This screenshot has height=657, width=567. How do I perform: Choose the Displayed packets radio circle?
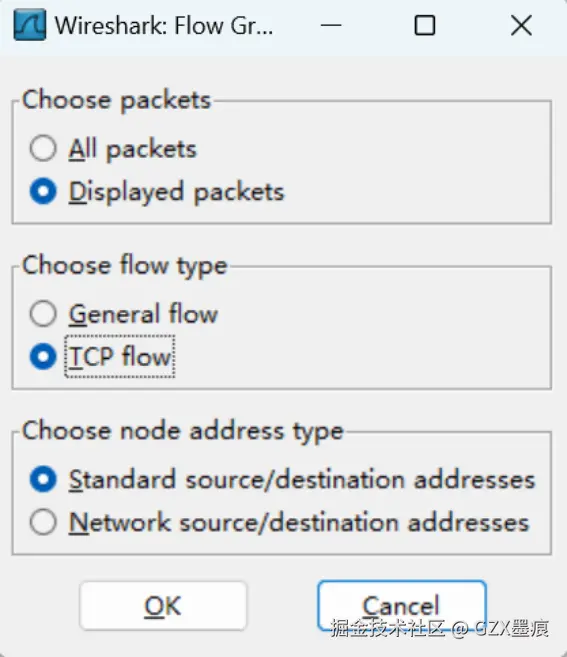pos(43,191)
